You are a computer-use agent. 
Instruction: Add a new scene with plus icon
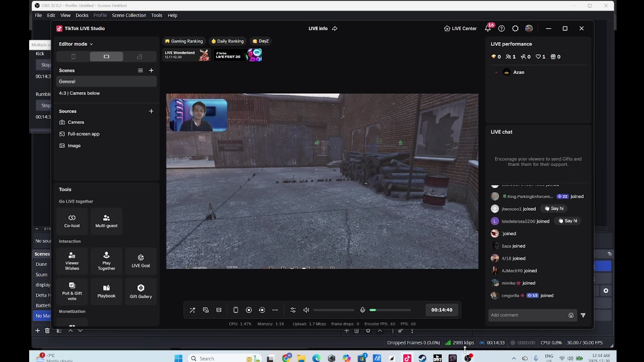coord(151,70)
